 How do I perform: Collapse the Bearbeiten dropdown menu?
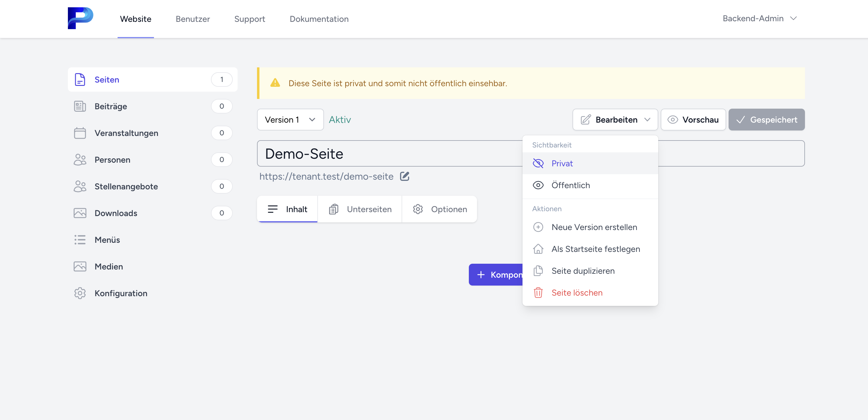615,120
